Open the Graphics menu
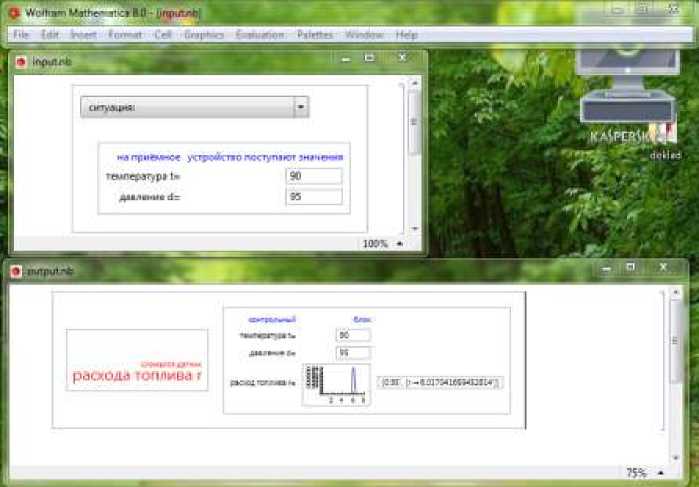 (x=204, y=35)
